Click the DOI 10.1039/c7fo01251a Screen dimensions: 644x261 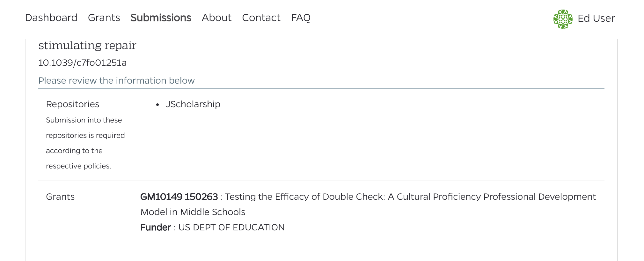pos(82,63)
